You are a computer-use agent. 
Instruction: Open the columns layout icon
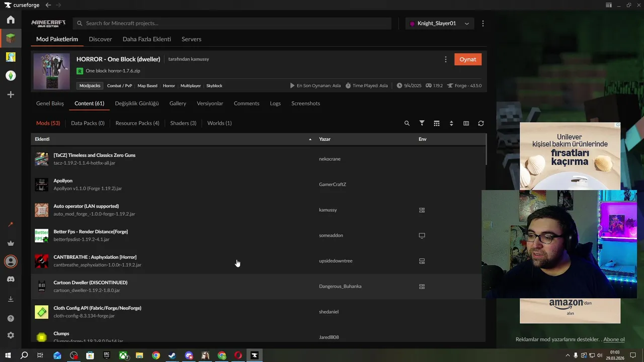pos(466,123)
